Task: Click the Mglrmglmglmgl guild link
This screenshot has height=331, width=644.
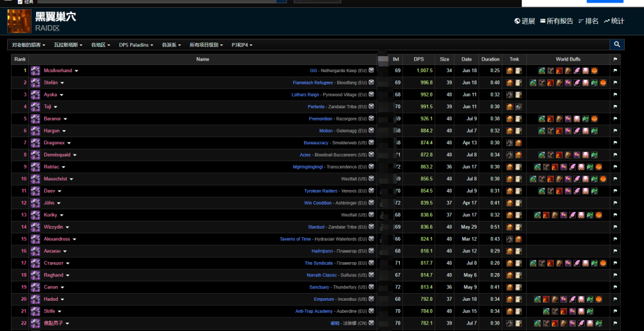Action: [x=308, y=167]
